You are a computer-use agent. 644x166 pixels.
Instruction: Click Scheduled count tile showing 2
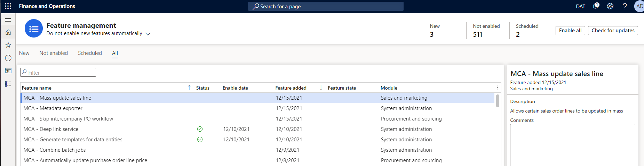(527, 31)
